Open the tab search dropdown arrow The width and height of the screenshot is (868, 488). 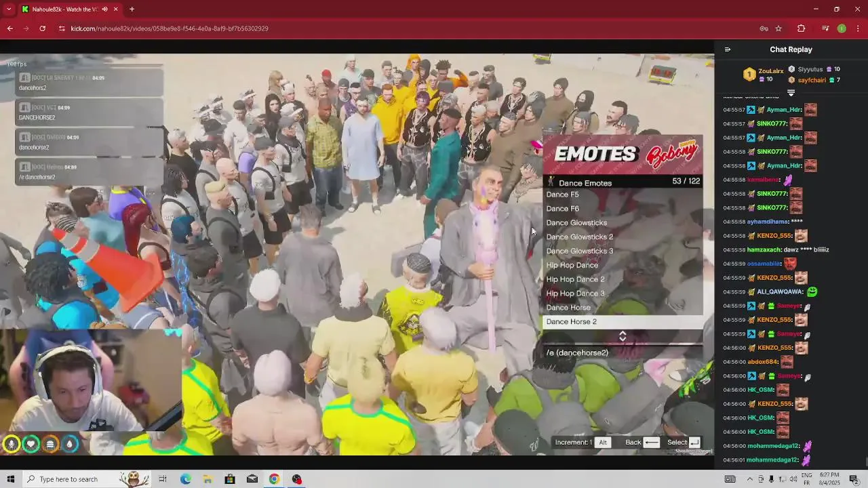click(x=9, y=9)
